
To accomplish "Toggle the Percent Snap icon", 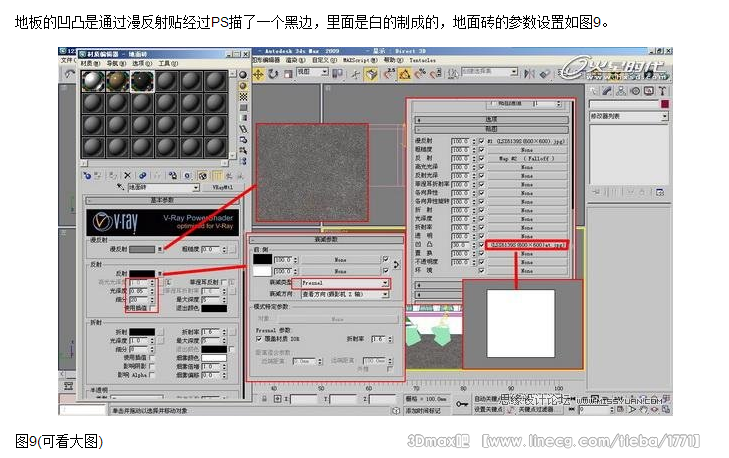I will coord(420,74).
